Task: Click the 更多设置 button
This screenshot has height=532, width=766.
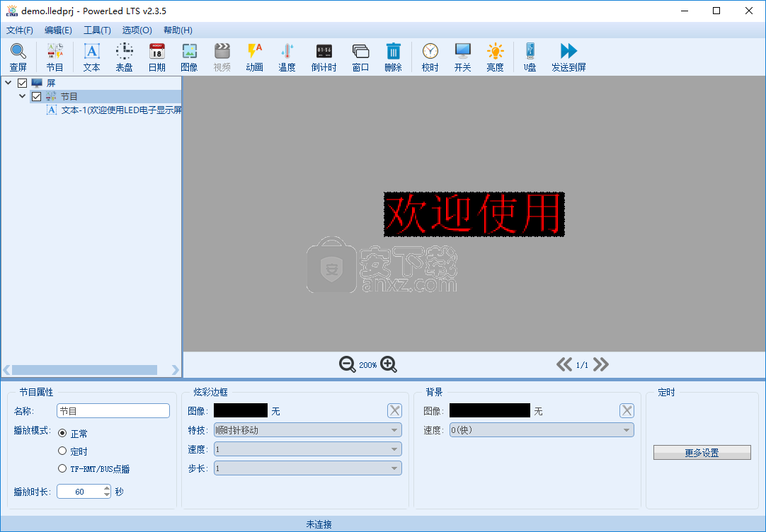Action: click(x=702, y=453)
